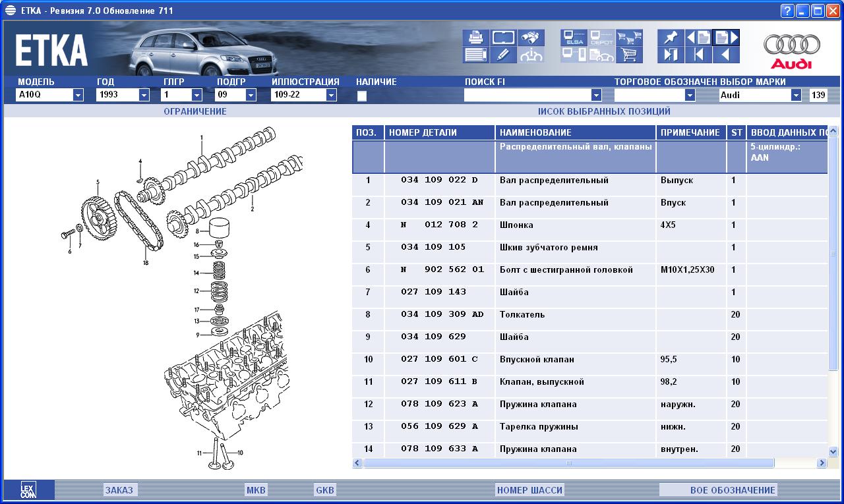Go to next illustration page icon
The width and height of the screenshot is (844, 504).
coord(726,38)
